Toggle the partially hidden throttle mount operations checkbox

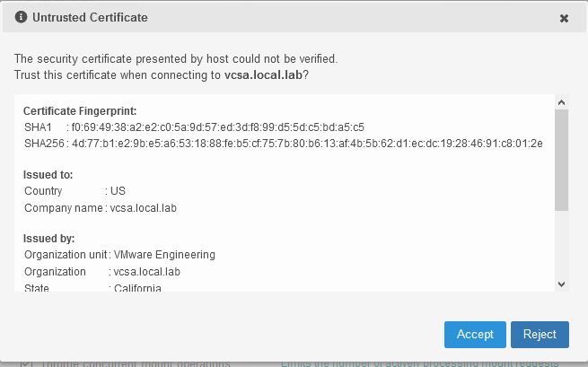25,363
